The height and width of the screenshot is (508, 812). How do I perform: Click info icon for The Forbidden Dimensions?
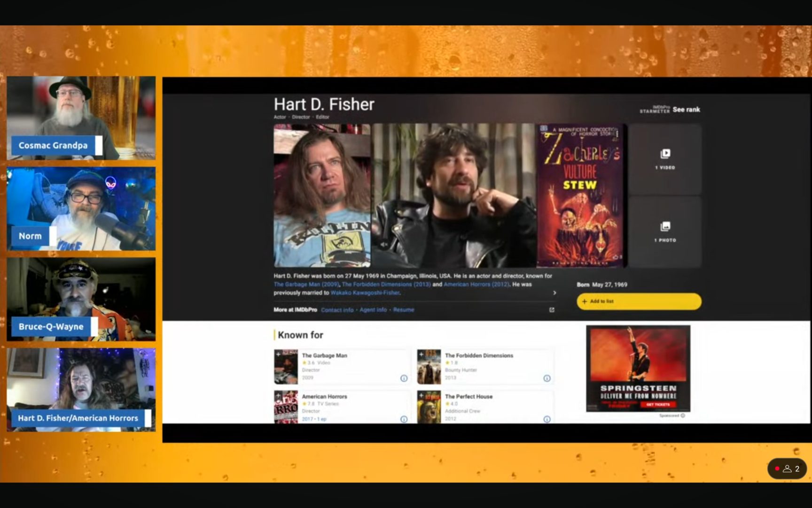(x=547, y=378)
